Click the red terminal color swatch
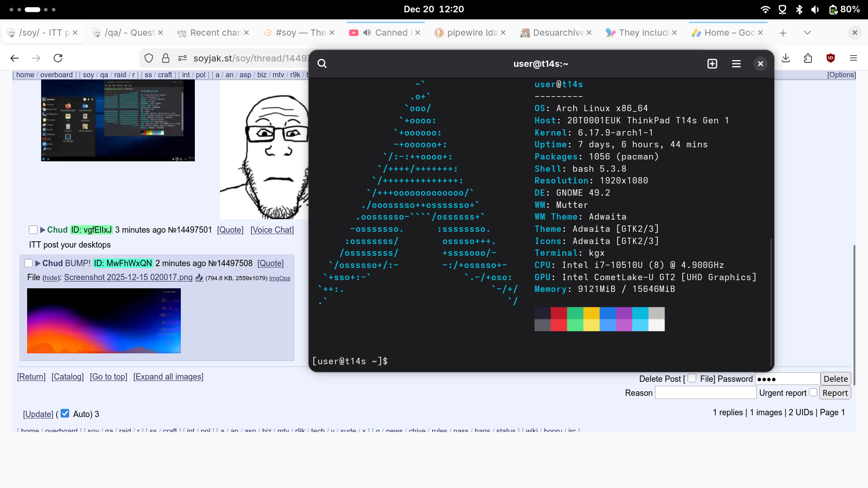The width and height of the screenshot is (868, 488). (x=559, y=313)
